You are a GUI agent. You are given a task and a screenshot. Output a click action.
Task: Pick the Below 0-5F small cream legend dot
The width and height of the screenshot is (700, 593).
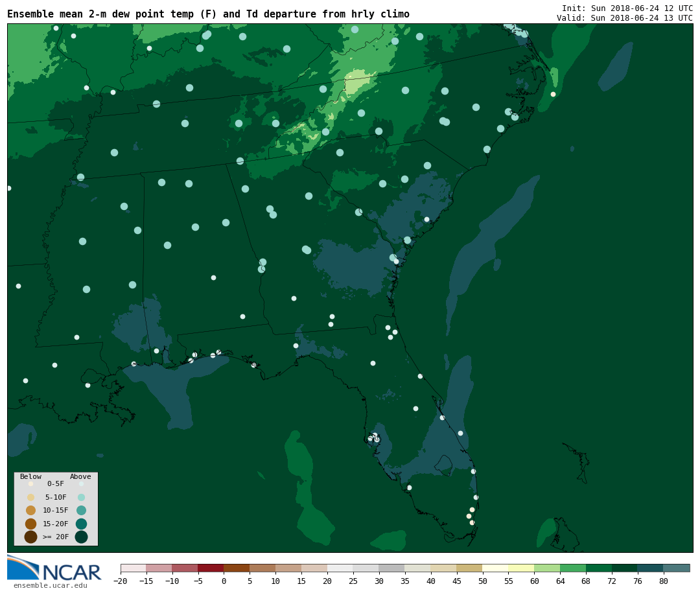coord(31,483)
